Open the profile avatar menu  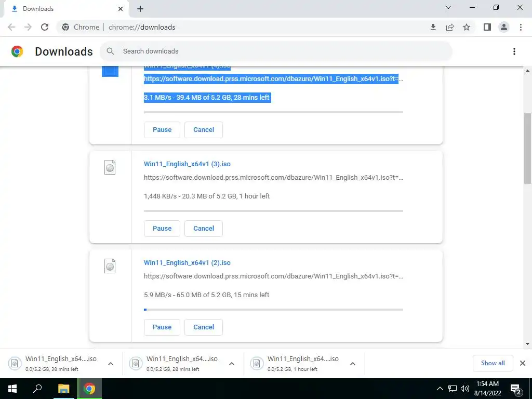coord(504,27)
